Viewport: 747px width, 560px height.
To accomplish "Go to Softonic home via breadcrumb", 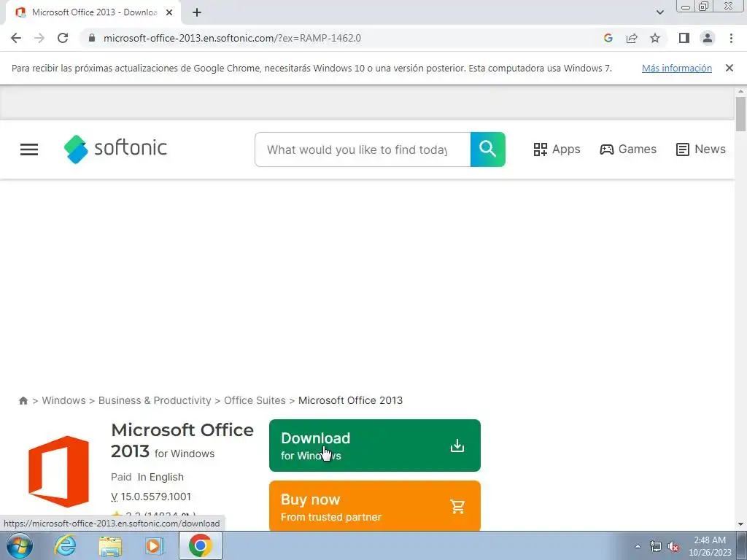I will click(x=23, y=400).
